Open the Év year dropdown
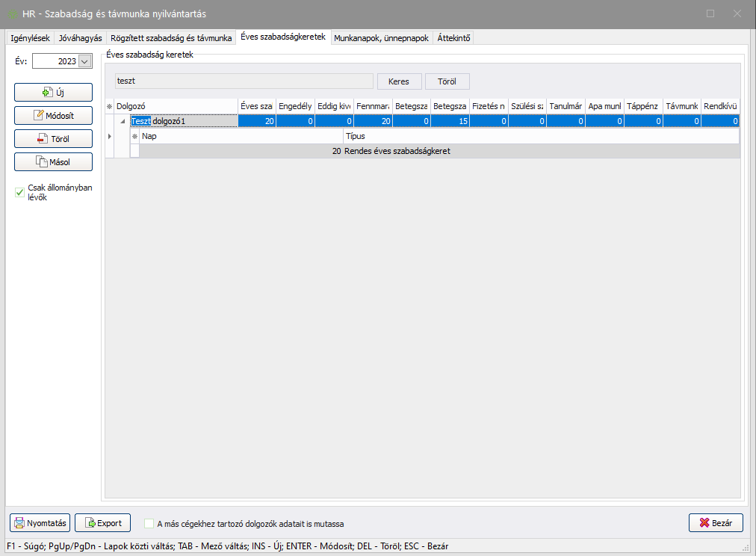The width and height of the screenshot is (756, 556). pos(84,62)
